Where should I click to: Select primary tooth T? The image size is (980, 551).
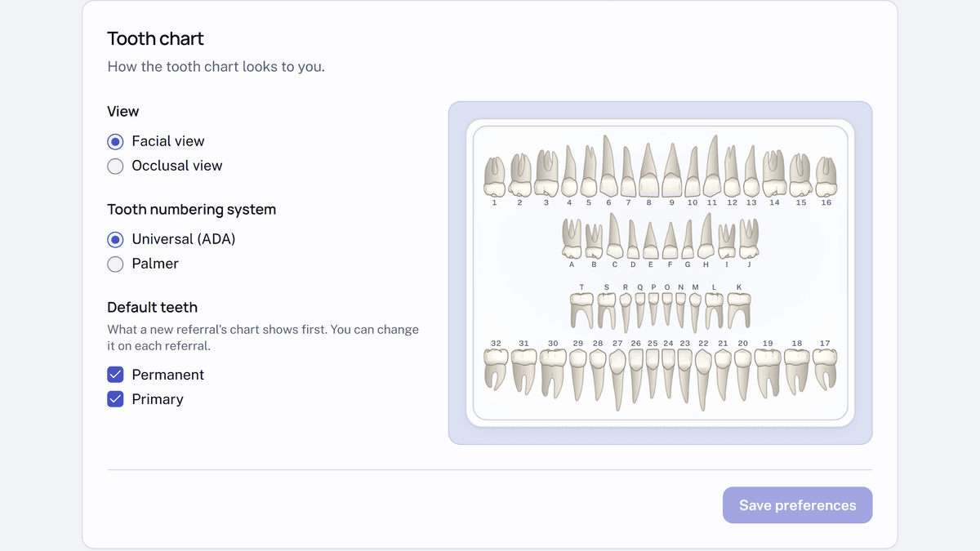pos(581,311)
